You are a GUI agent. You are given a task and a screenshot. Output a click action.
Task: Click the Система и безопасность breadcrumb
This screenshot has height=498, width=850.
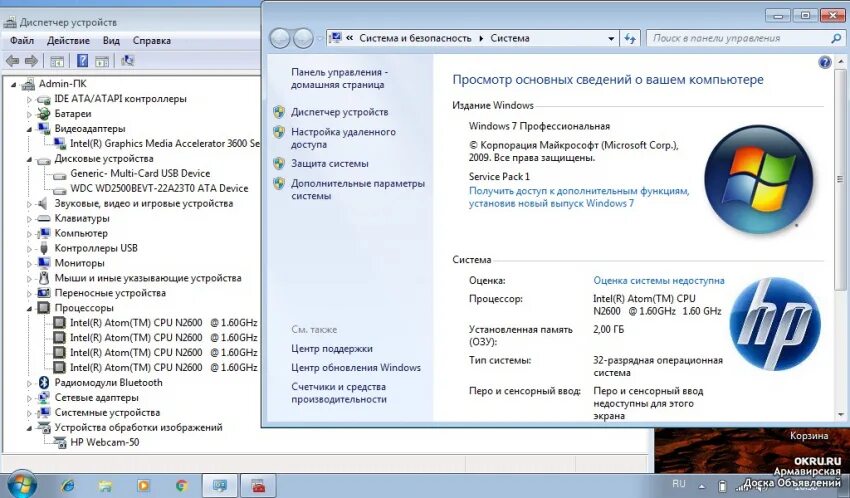[x=415, y=38]
